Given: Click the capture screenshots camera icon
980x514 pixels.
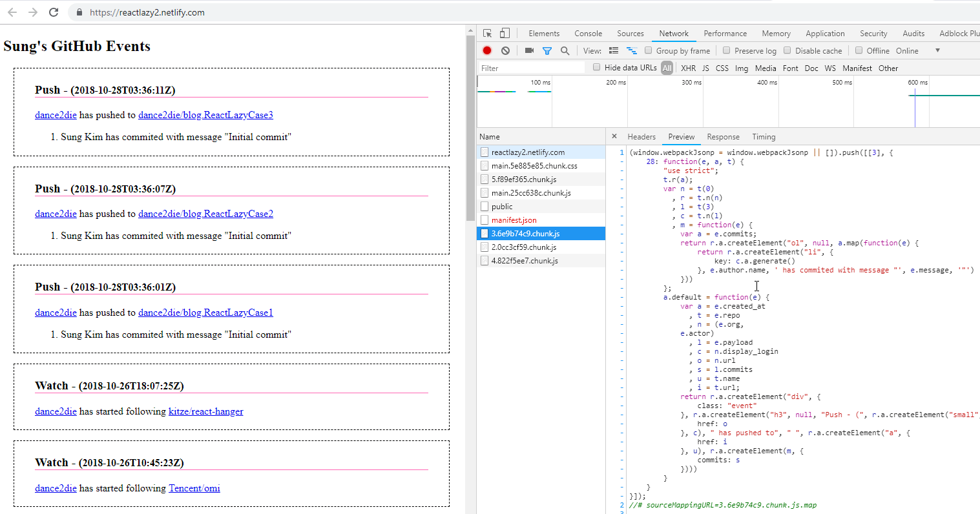Looking at the screenshot, I should [x=529, y=50].
